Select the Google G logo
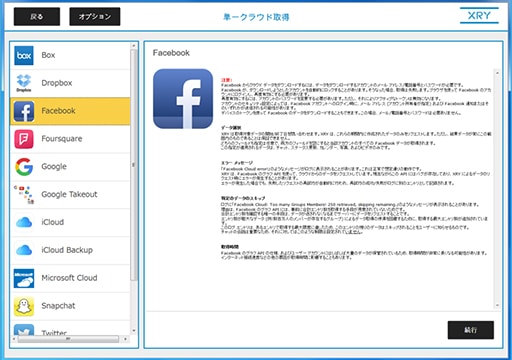This screenshot has width=512, height=360. [24, 167]
